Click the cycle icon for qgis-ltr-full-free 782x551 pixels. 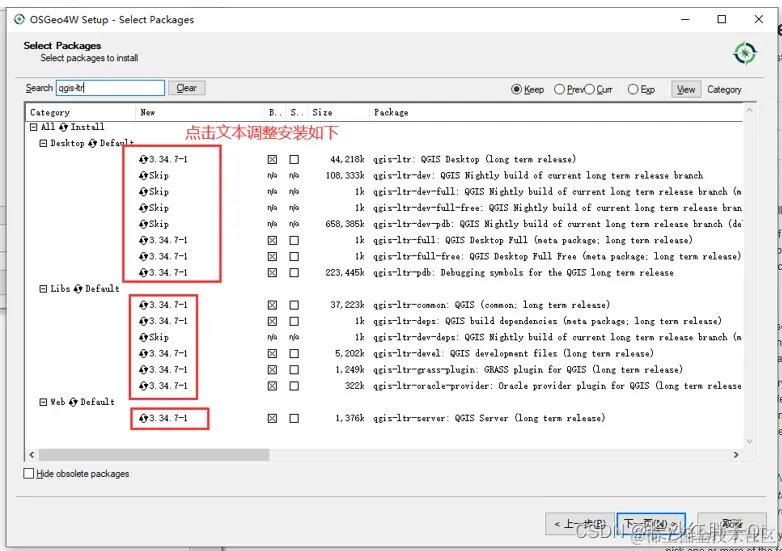(143, 256)
